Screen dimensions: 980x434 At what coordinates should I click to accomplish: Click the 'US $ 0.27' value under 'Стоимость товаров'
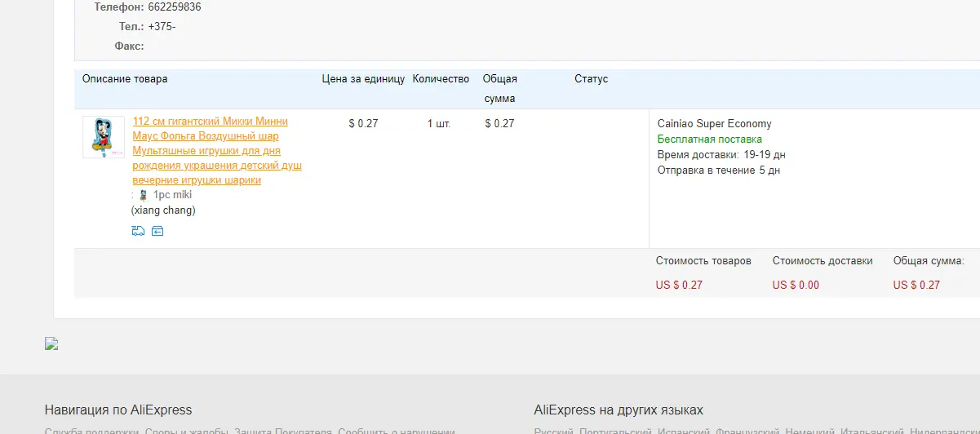(679, 286)
